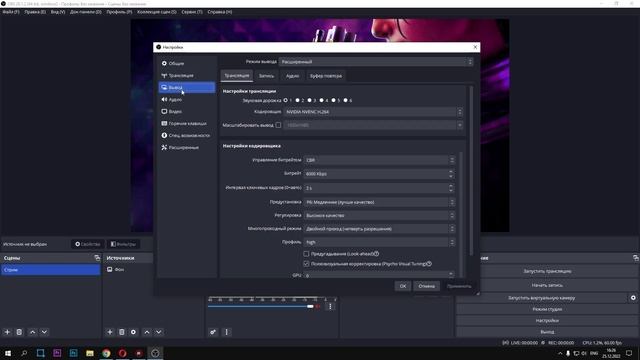Image resolution: width=640 pixels, height=360 pixels.
Task: Open Windows Start menu
Action: (x=8, y=353)
